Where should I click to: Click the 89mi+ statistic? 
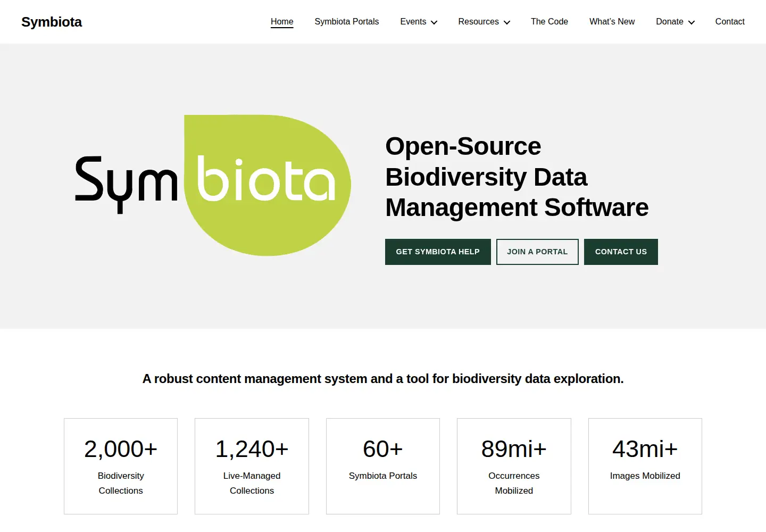[514, 449]
